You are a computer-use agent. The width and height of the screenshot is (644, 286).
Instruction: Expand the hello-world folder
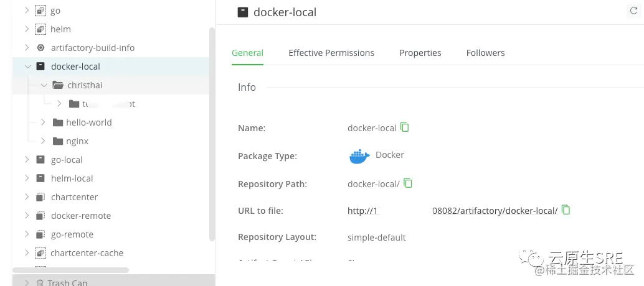43,122
